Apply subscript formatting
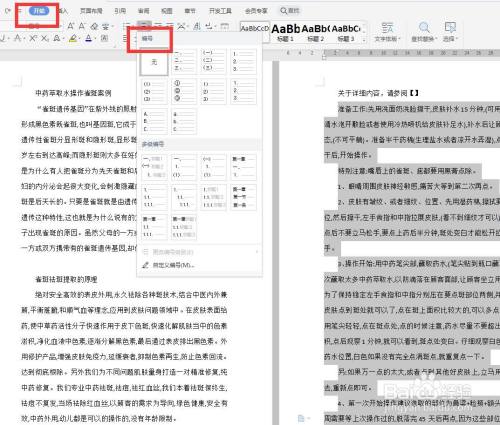The width and height of the screenshot is (500, 425). [x=44, y=38]
